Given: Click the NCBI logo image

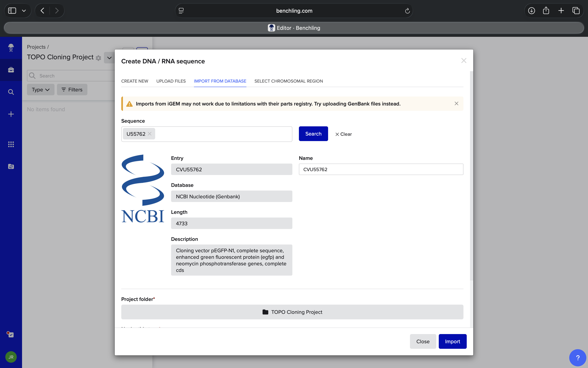Looking at the screenshot, I should tap(143, 189).
